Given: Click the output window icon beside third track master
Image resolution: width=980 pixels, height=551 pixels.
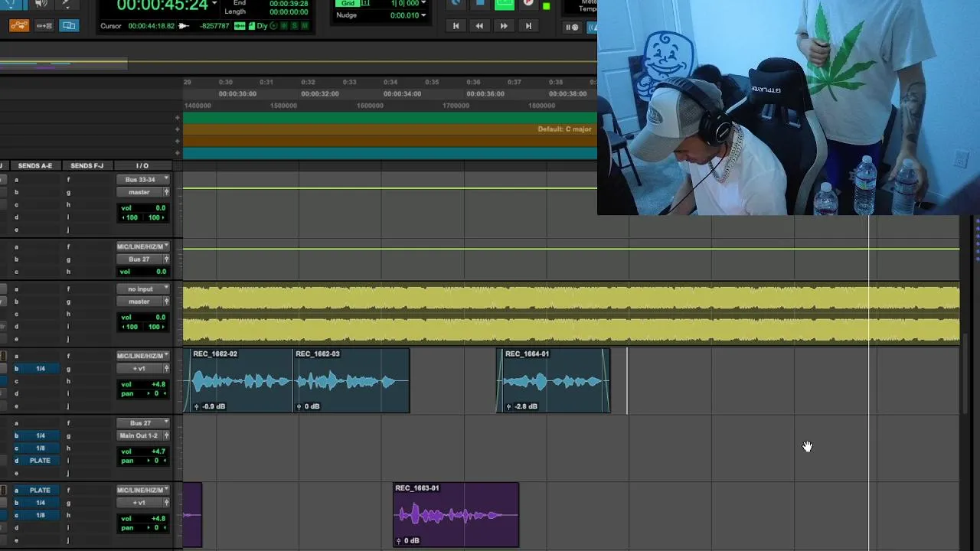Looking at the screenshot, I should tap(166, 302).
